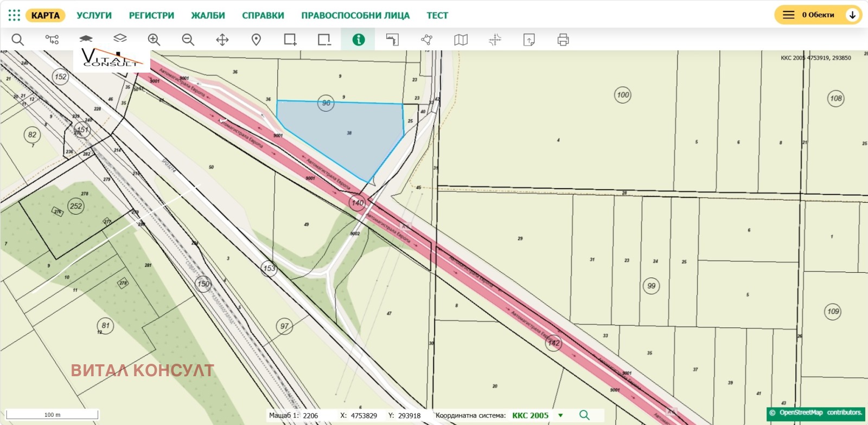
Task: Open the layers stack outline icon
Action: pos(120,38)
